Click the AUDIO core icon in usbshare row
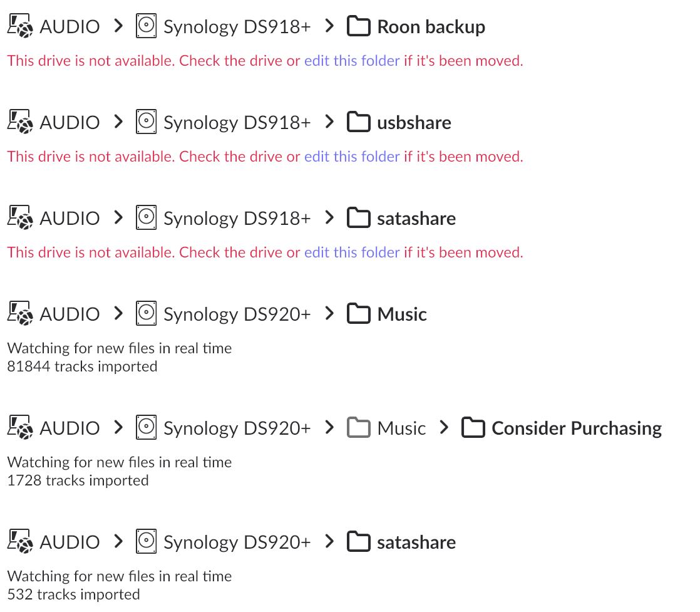 click(19, 122)
